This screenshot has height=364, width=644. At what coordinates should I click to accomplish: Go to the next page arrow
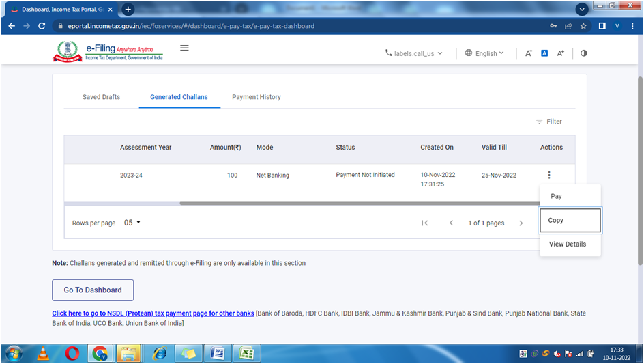521,223
